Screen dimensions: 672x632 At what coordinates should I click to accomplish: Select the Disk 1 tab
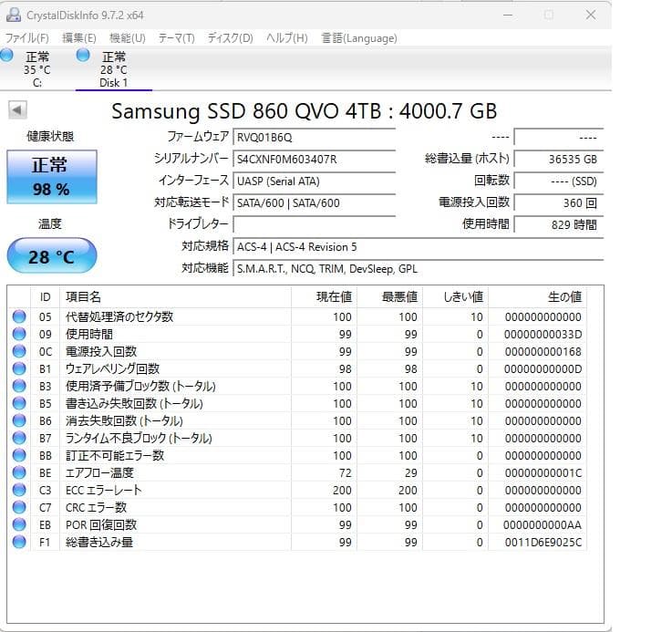114,69
